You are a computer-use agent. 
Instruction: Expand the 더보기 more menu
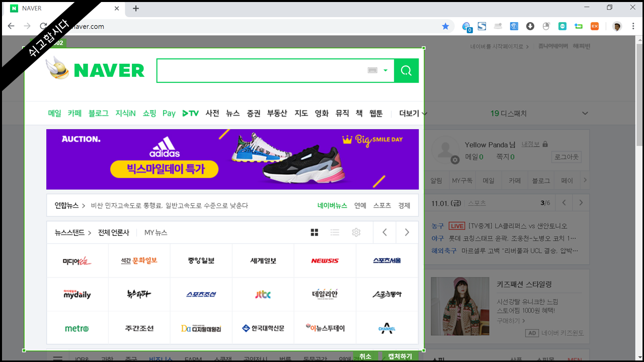413,113
